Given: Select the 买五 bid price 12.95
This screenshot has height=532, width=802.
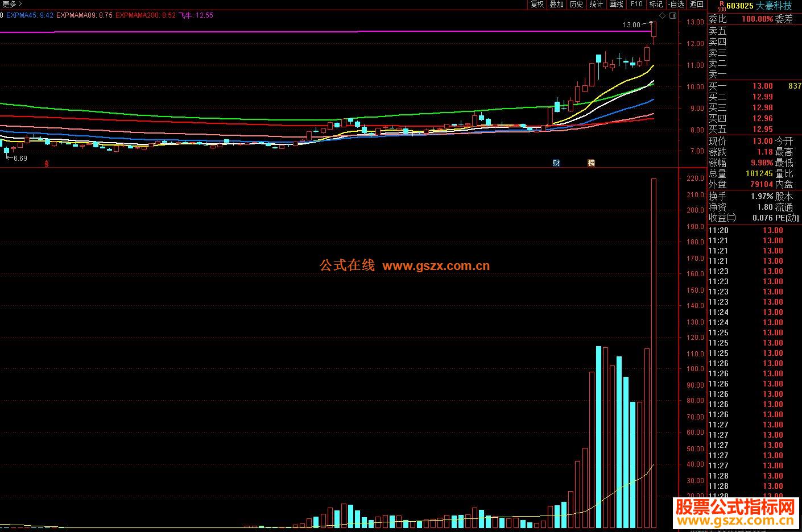Looking at the screenshot, I should 763,129.
